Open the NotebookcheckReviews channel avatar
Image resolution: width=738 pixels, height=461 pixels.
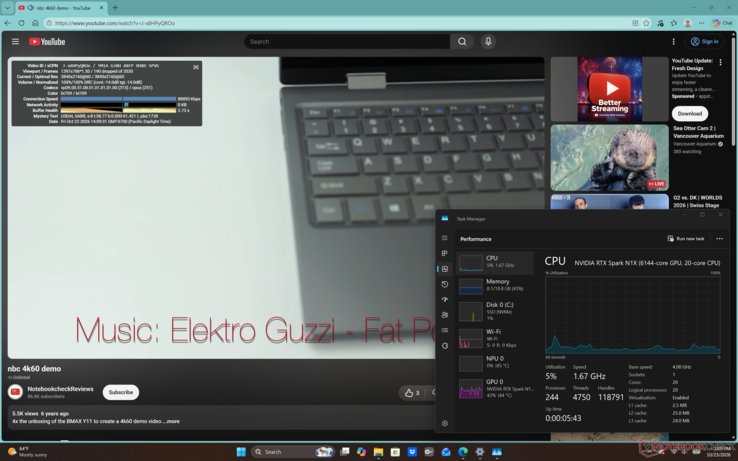16,392
